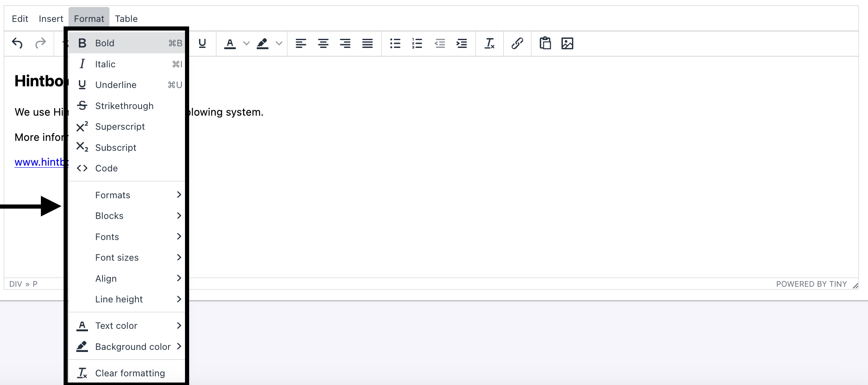Screen dimensions: 868x385
Task: Open the POWERED BY TINY link
Action: point(811,284)
